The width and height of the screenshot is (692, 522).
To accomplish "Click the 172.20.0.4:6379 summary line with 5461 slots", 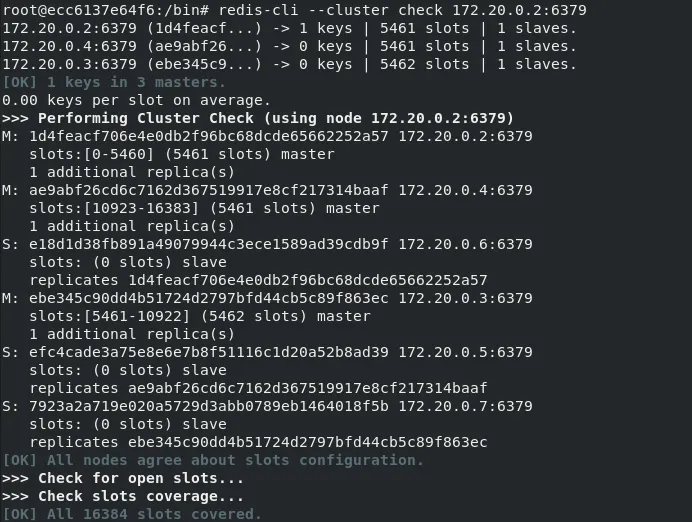I will click(x=290, y=46).
